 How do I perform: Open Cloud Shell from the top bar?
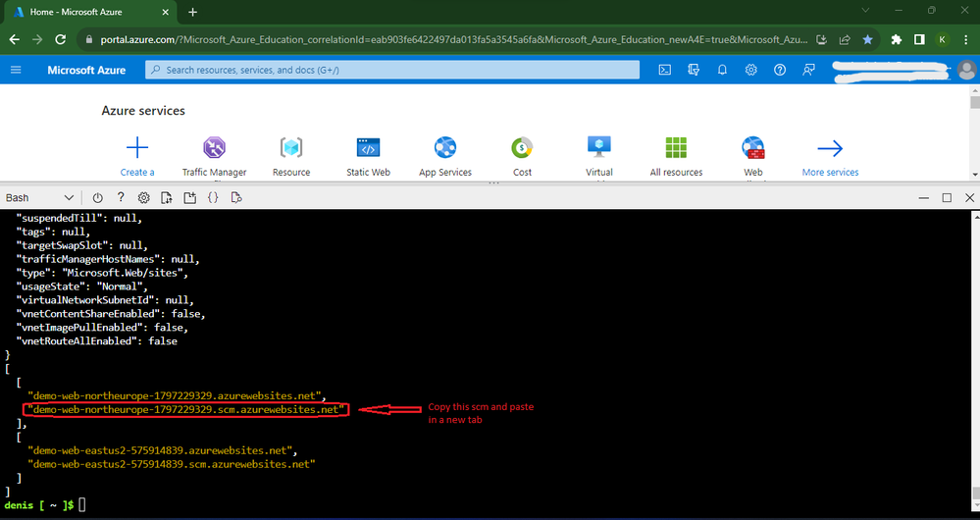pyautogui.click(x=665, y=70)
